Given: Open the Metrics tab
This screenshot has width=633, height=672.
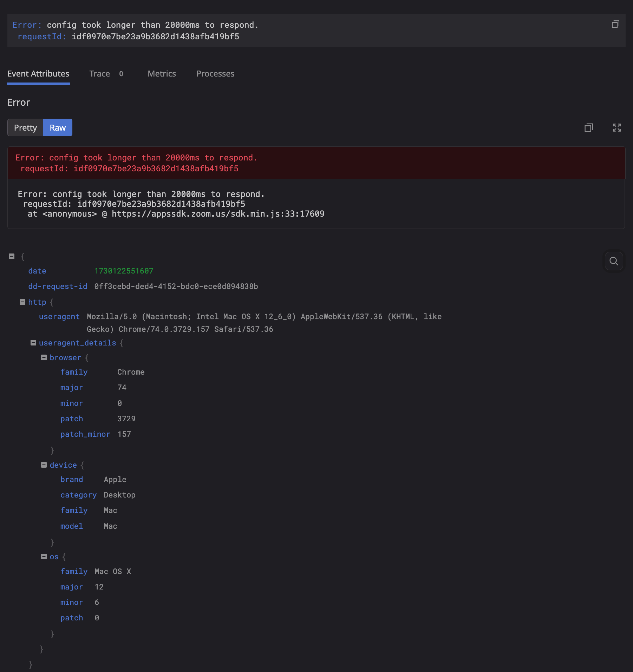Looking at the screenshot, I should tap(162, 74).
